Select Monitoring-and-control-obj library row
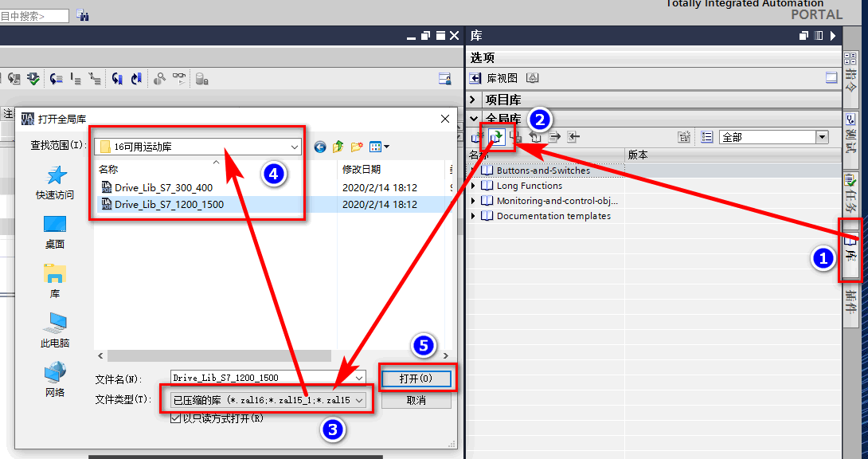Viewport: 868px width, 459px height. pyautogui.click(x=557, y=201)
